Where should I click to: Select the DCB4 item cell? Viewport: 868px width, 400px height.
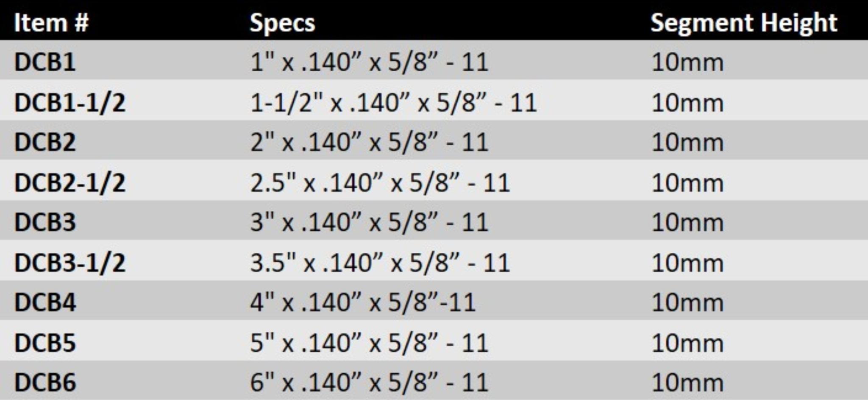(45, 302)
